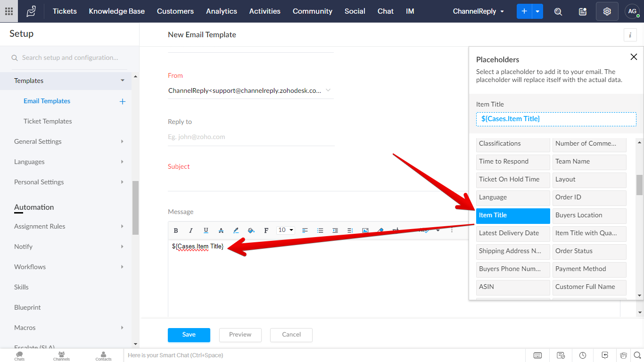Click the more options vertical dots in toolbar
The width and height of the screenshot is (644, 362).
[x=452, y=230]
